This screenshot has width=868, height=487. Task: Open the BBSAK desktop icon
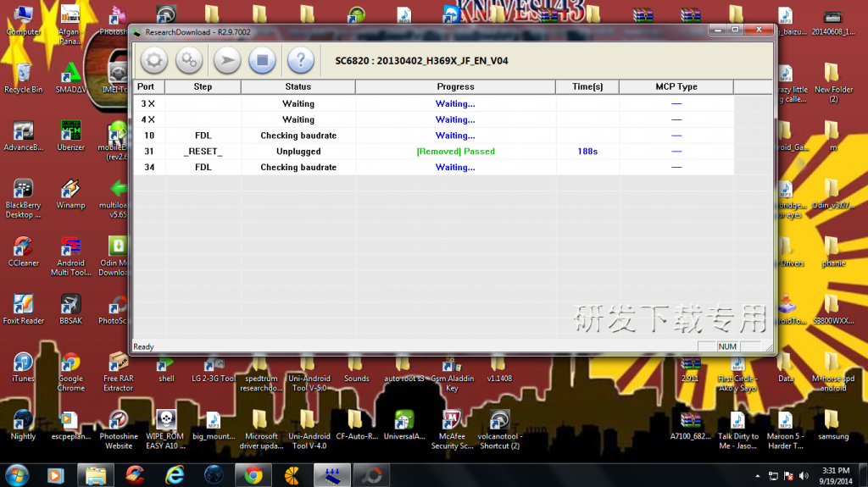click(x=71, y=309)
